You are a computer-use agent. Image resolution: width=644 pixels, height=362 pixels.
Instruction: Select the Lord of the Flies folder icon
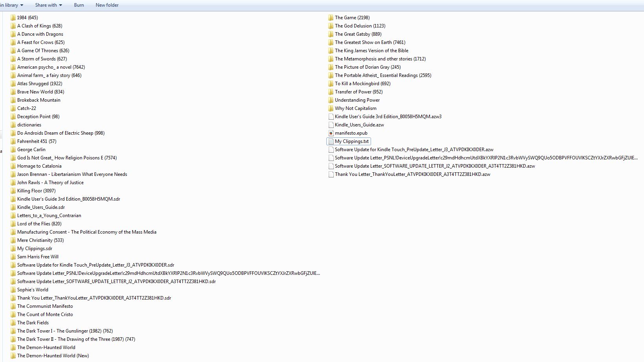click(x=13, y=224)
